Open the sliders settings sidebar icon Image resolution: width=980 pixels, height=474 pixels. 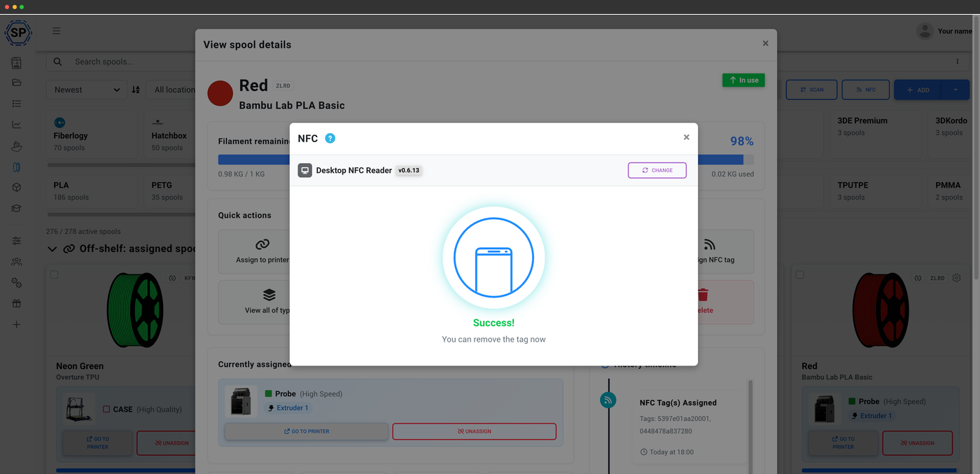(16, 241)
